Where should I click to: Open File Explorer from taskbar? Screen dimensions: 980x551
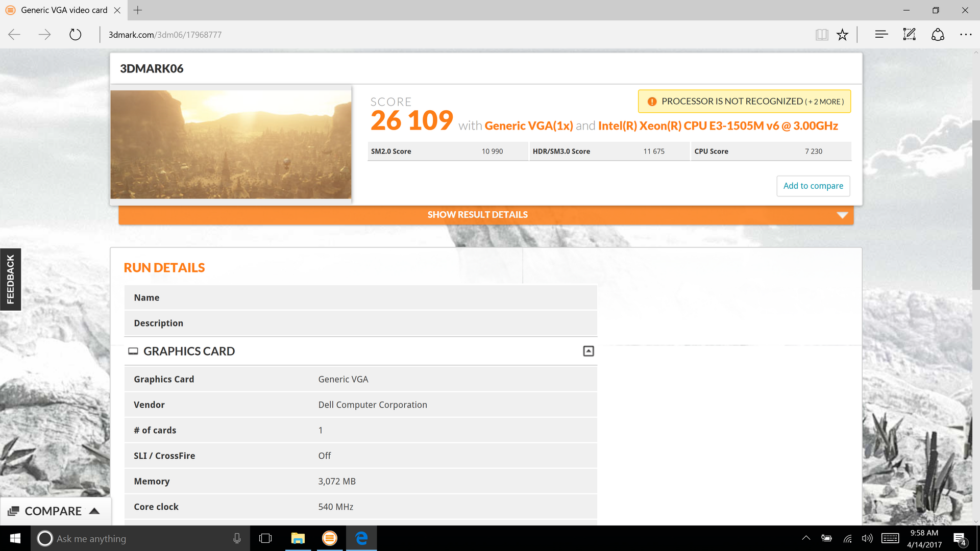[x=298, y=538]
